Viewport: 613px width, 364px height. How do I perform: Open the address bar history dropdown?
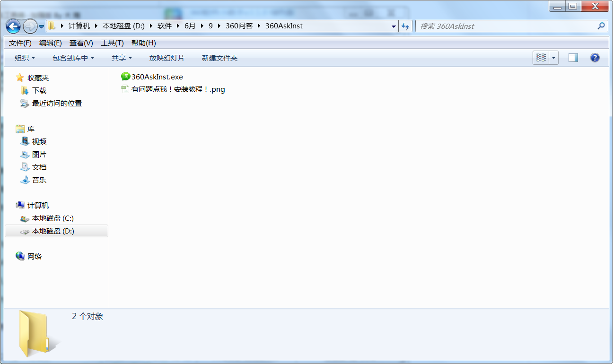pyautogui.click(x=394, y=26)
